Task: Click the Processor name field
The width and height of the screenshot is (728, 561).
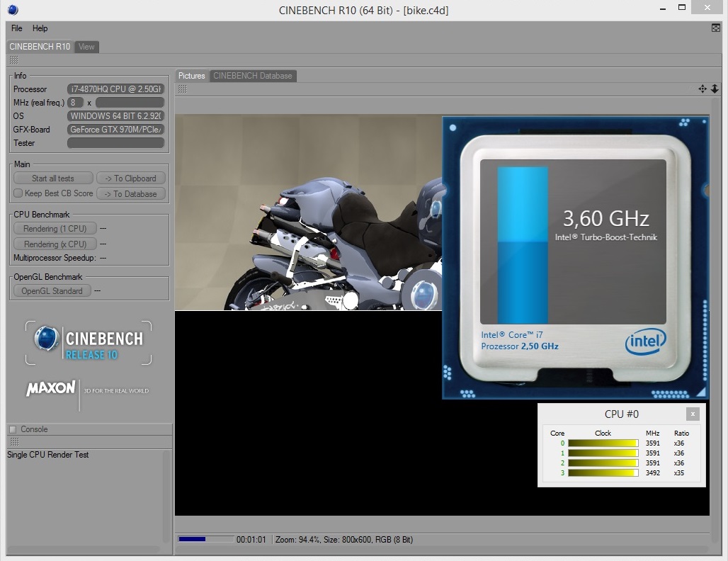Action: 115,89
